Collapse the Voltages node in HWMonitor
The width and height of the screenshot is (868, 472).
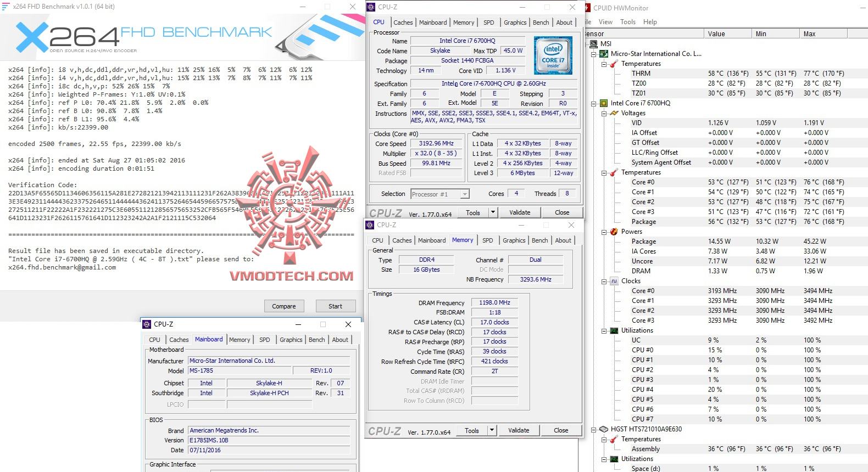click(604, 114)
